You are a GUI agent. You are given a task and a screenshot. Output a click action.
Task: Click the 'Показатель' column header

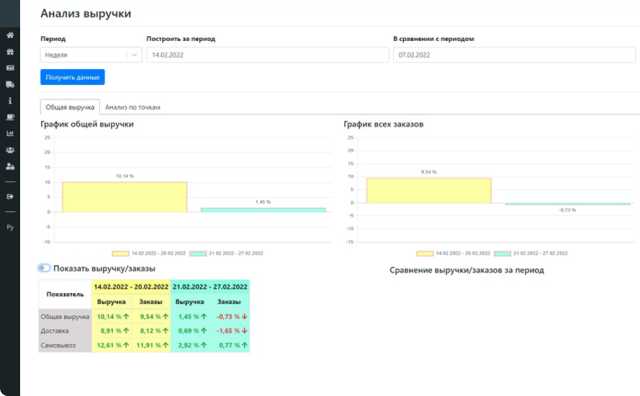65,294
